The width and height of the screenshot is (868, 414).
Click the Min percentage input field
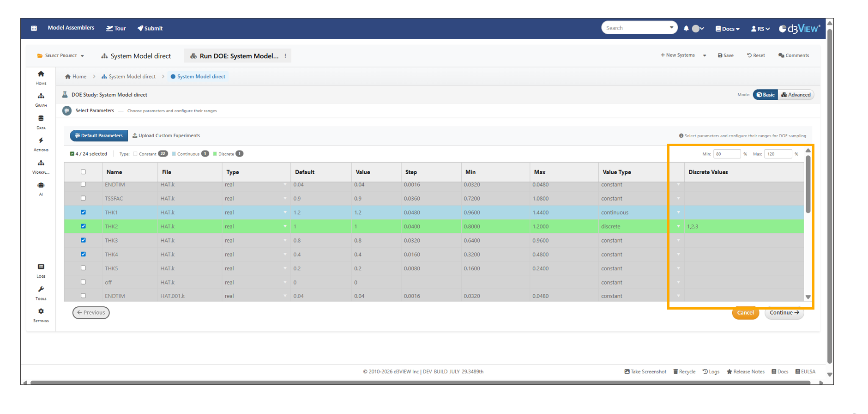pos(727,154)
